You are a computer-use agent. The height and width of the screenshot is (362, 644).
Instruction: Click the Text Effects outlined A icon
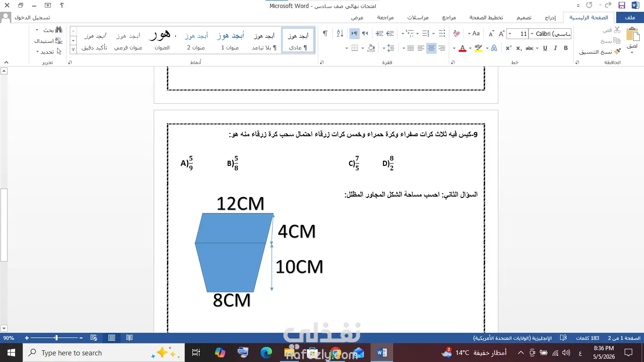[494, 48]
